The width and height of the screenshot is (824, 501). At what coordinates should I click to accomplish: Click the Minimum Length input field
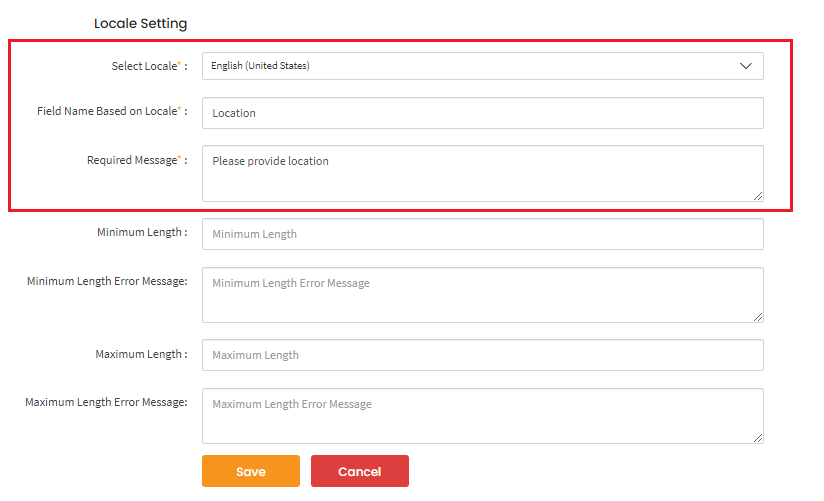pyautogui.click(x=482, y=234)
